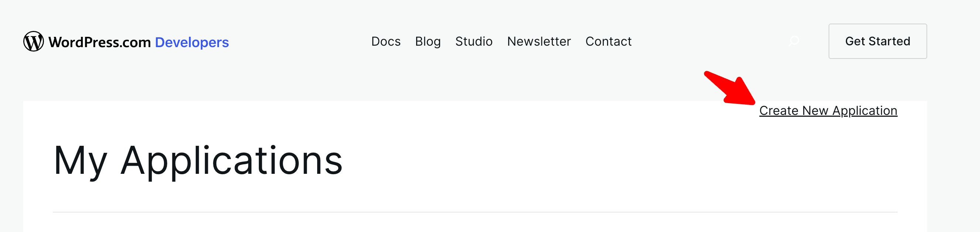Click the WordPress.com wordmark text

pos(100,42)
